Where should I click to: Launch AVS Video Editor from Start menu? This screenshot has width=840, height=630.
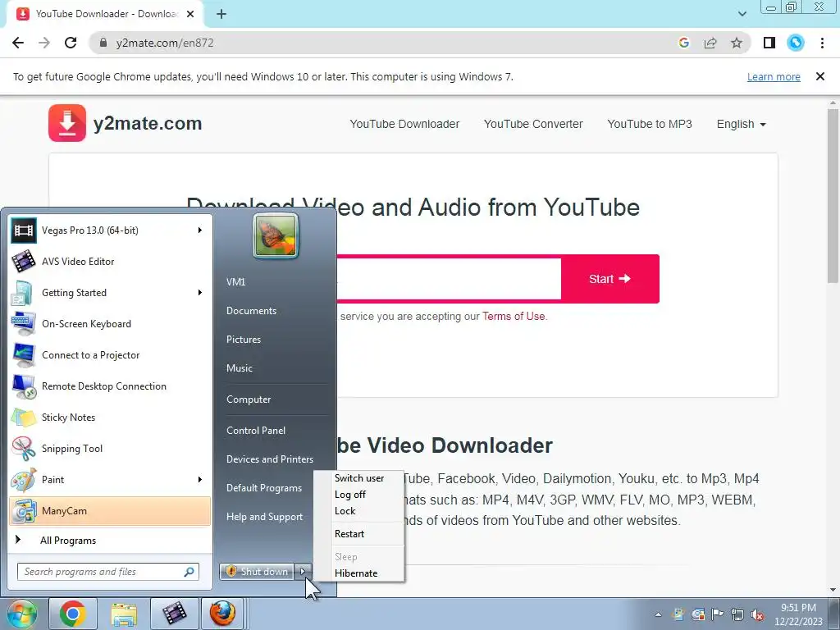coord(110,262)
